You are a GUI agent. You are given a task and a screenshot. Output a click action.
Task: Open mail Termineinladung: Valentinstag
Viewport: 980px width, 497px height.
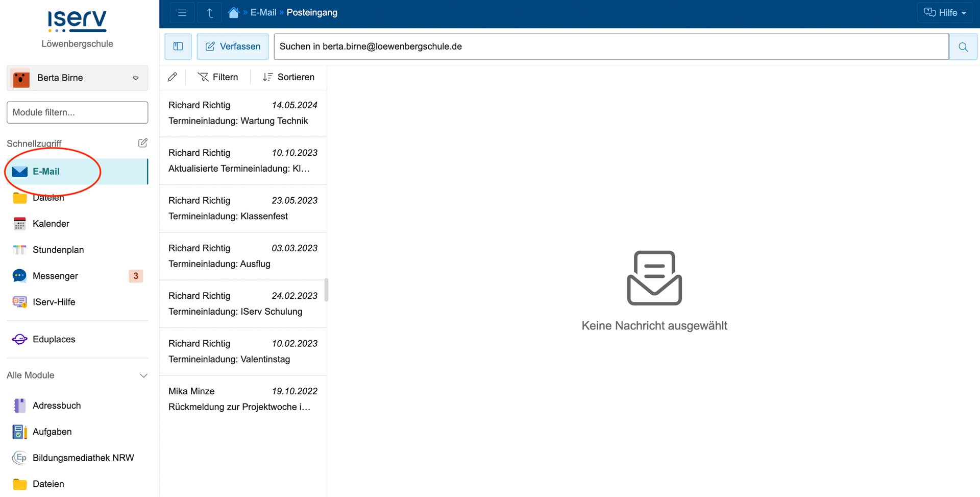243,351
